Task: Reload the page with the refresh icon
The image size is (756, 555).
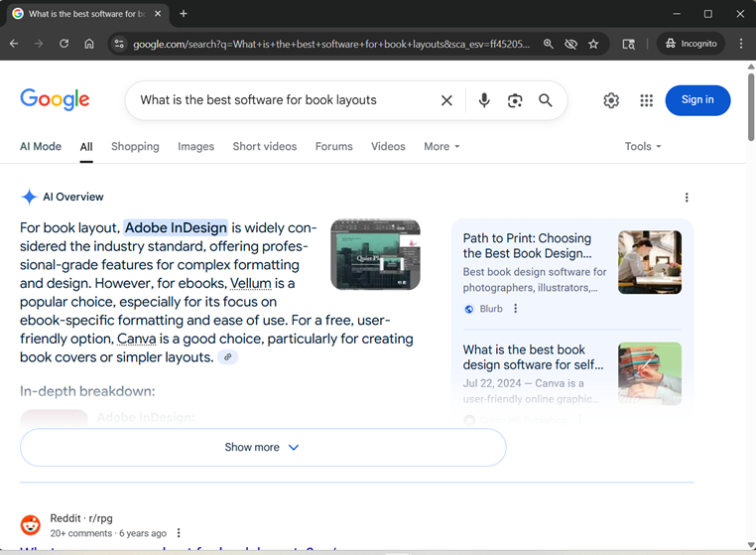Action: point(63,44)
